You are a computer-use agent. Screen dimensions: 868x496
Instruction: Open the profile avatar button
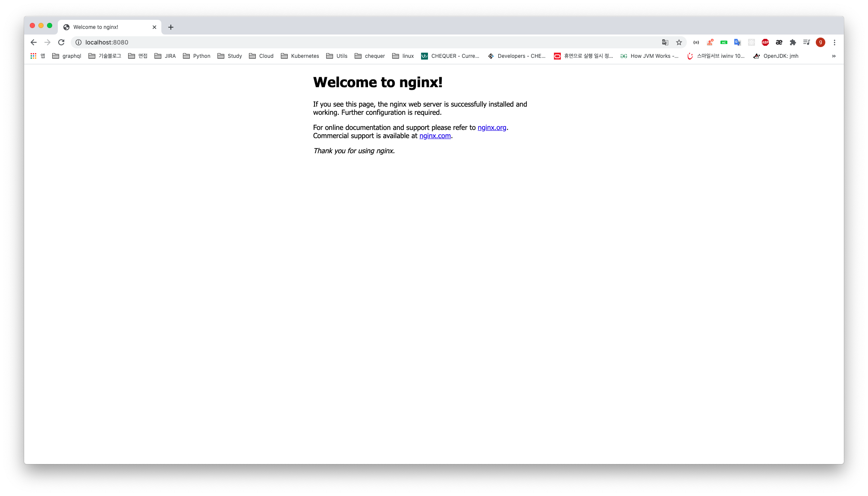(x=821, y=42)
